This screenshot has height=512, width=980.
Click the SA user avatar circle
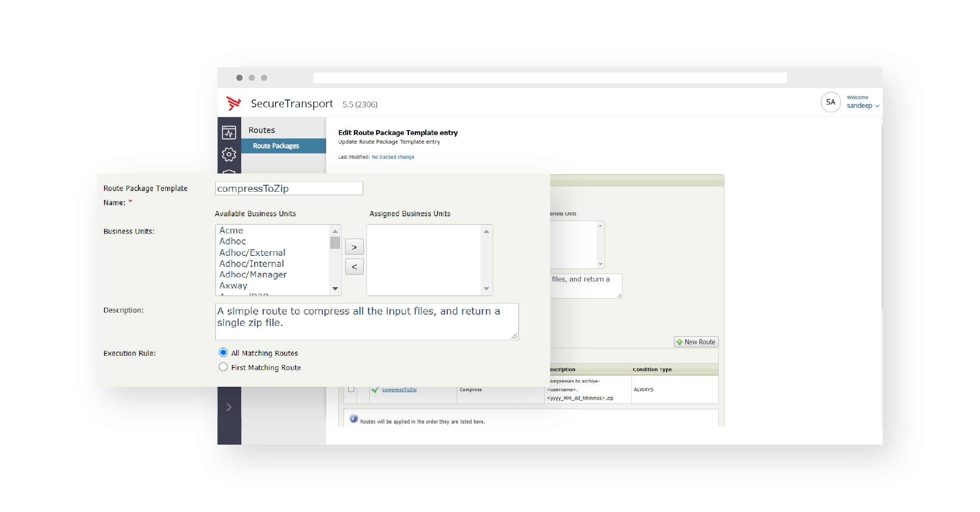click(x=831, y=102)
